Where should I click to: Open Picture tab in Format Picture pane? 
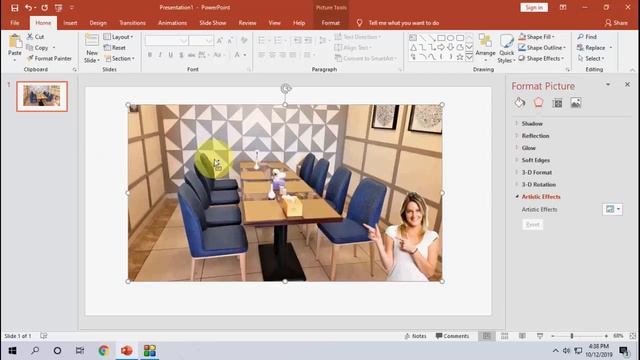576,103
